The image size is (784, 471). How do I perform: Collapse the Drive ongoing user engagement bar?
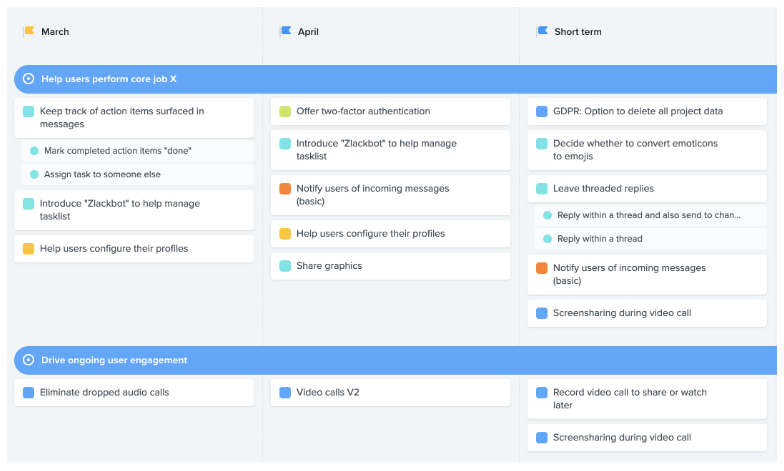(395, 360)
